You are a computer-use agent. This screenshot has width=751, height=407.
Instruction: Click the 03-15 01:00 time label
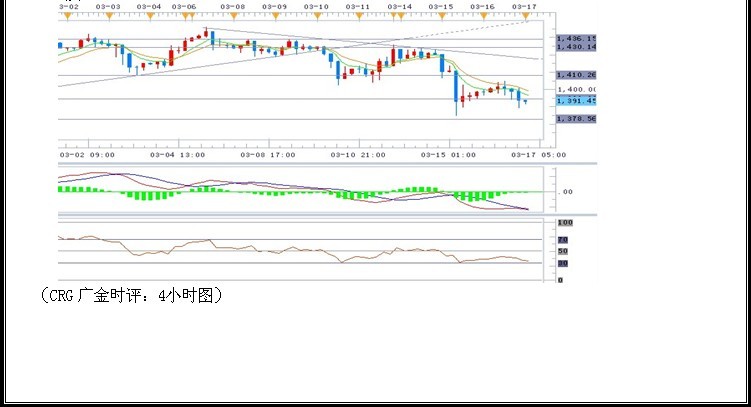point(448,155)
